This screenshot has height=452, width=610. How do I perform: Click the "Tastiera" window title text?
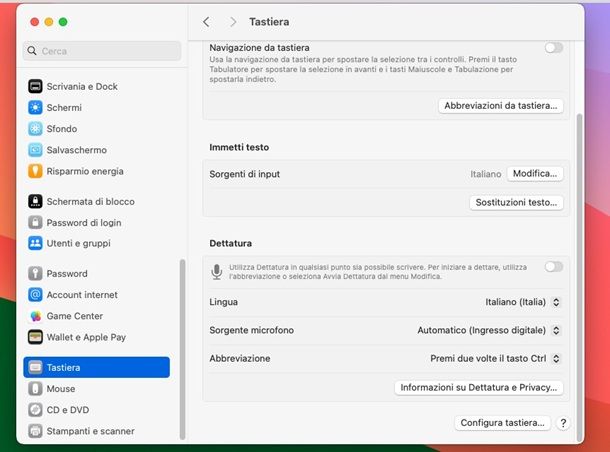click(x=269, y=22)
